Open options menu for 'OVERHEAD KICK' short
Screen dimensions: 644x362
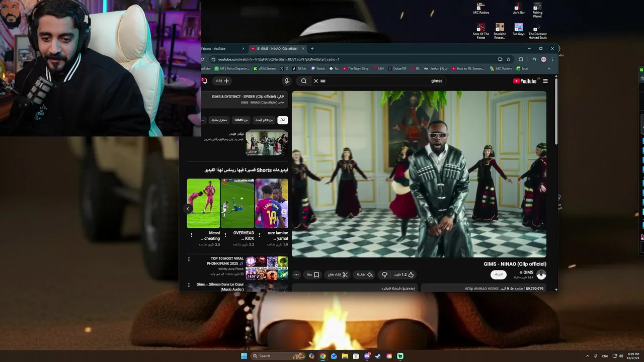(x=225, y=235)
